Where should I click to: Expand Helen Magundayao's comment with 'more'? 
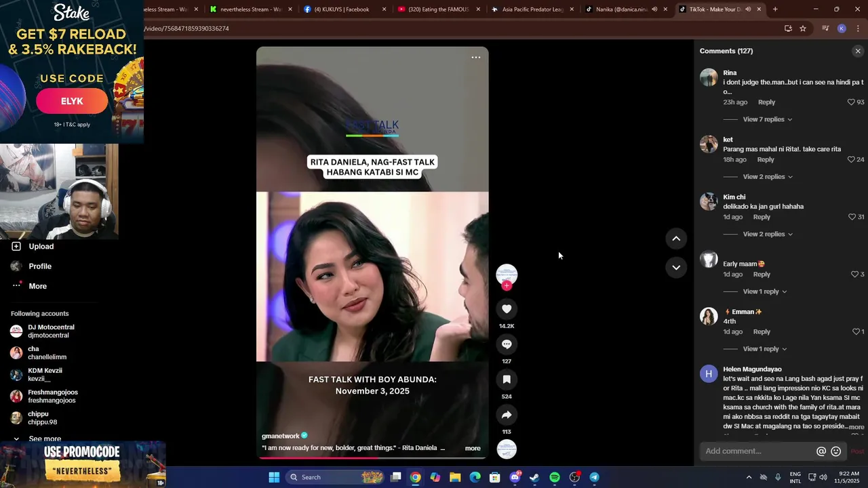coord(856,427)
